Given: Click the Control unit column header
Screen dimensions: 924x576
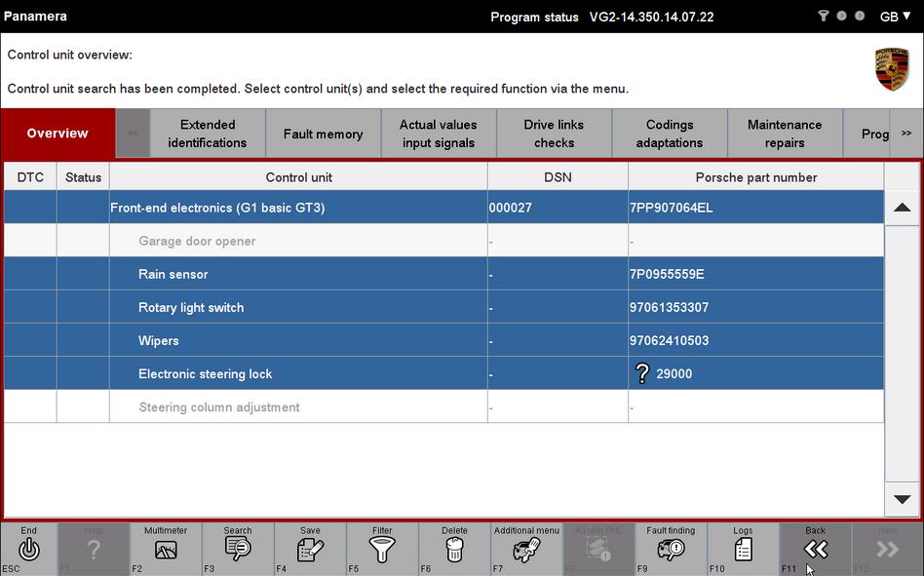Looking at the screenshot, I should (x=299, y=176).
